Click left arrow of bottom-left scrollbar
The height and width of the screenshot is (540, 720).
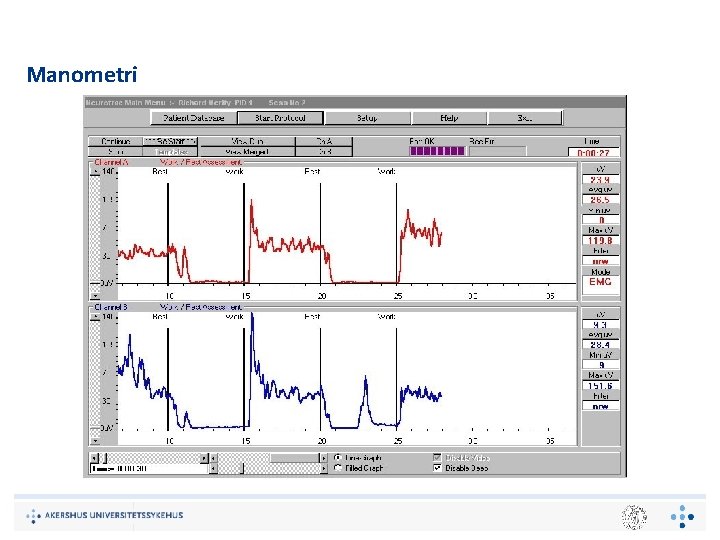94,458
